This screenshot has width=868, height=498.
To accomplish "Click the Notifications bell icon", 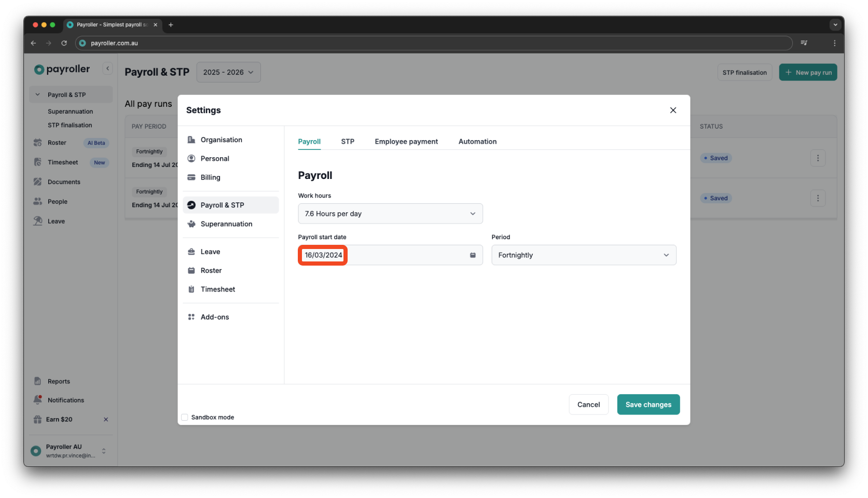I will pos(37,399).
